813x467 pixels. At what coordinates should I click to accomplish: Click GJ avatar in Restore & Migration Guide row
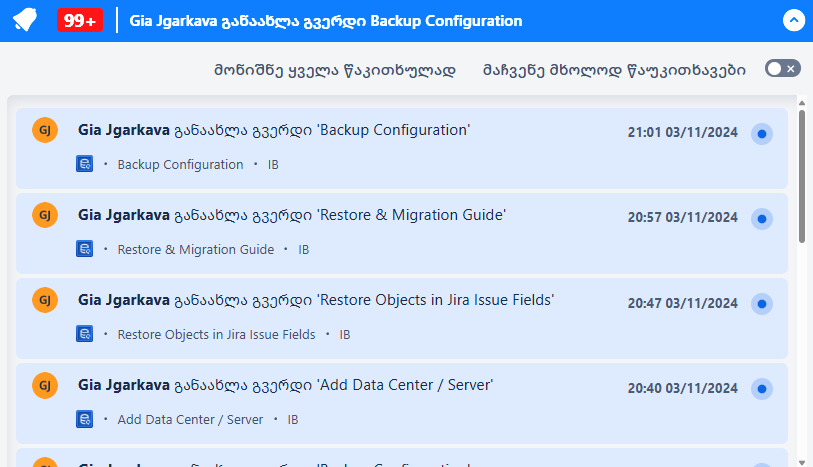(x=45, y=215)
